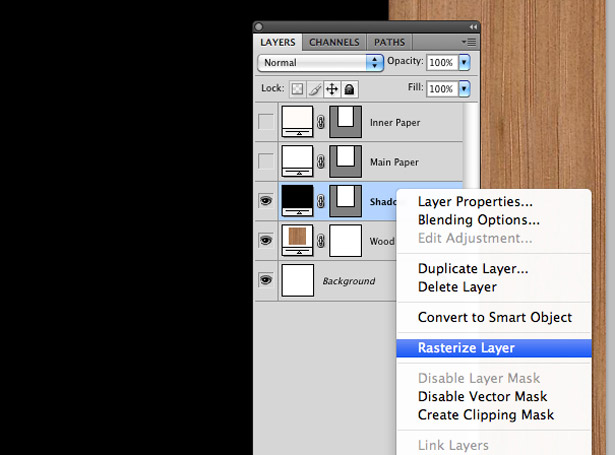The width and height of the screenshot is (615, 455).
Task: Click link icon on Main Paper layer
Action: point(321,162)
